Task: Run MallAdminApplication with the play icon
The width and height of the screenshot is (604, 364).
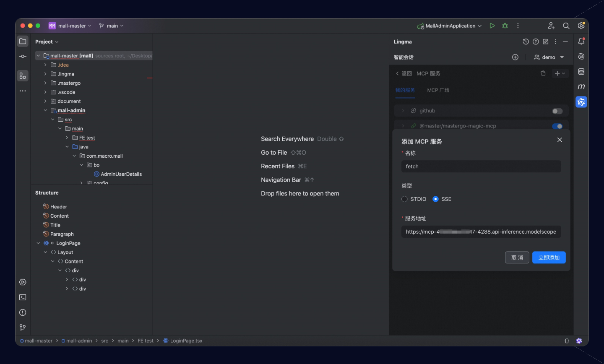Action: click(492, 26)
